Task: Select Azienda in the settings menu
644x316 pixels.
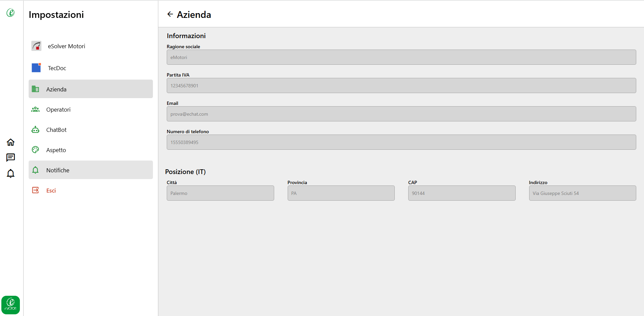Action: click(x=91, y=89)
